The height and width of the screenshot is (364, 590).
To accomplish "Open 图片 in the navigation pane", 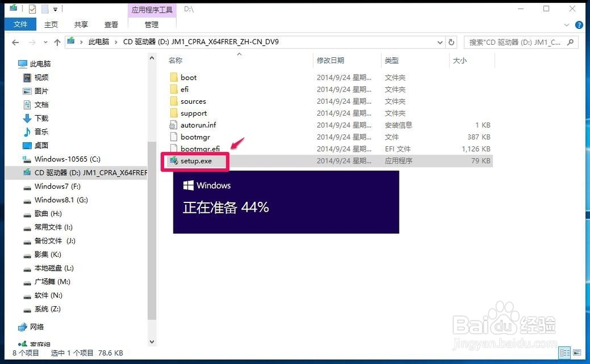I will (41, 91).
